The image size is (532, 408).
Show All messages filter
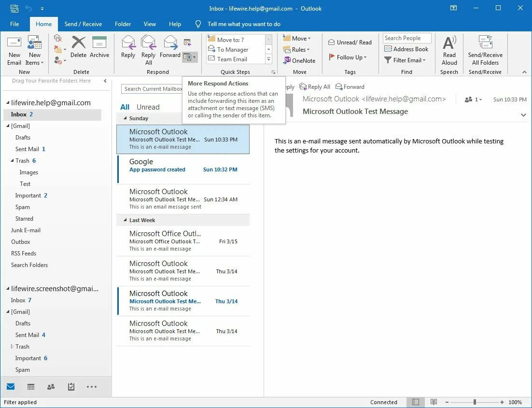[125, 107]
